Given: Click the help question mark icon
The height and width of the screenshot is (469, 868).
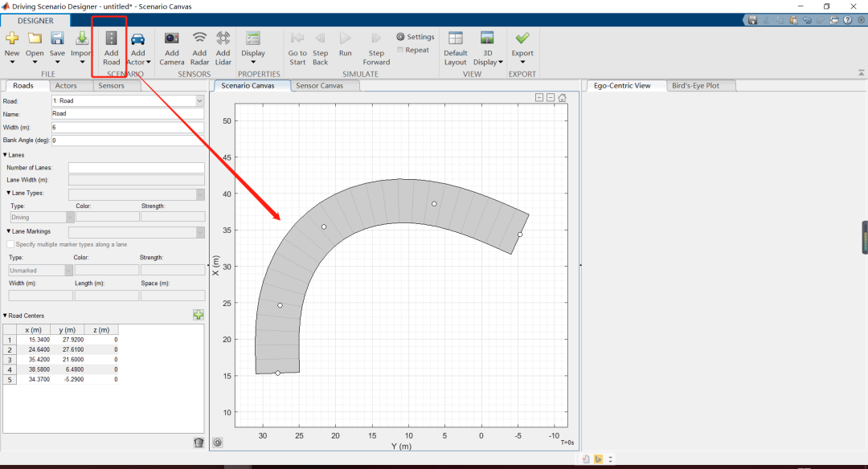Looking at the screenshot, I should (x=848, y=20).
